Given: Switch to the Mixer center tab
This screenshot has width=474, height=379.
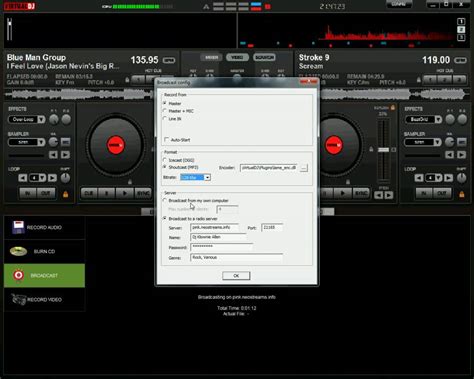Looking at the screenshot, I should (211, 57).
